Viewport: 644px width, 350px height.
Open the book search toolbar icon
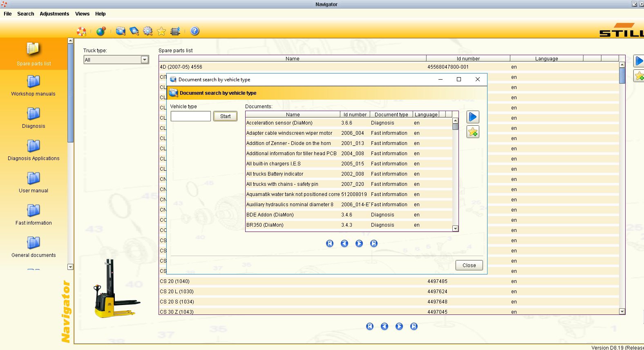[134, 31]
